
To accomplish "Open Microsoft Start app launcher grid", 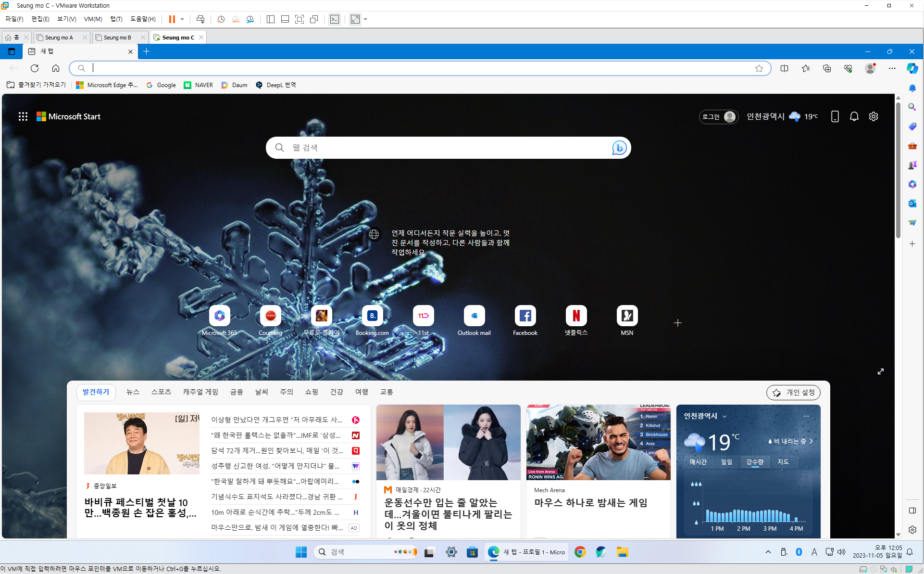I will [23, 116].
